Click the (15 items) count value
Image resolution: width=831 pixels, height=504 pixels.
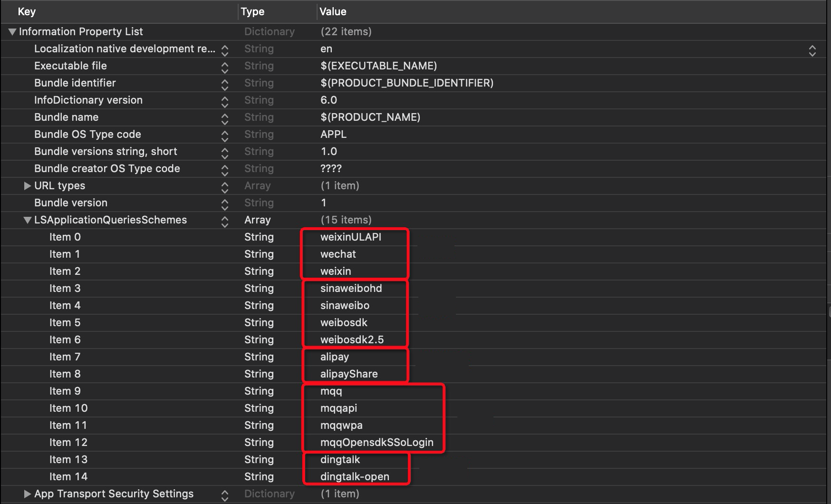click(346, 220)
